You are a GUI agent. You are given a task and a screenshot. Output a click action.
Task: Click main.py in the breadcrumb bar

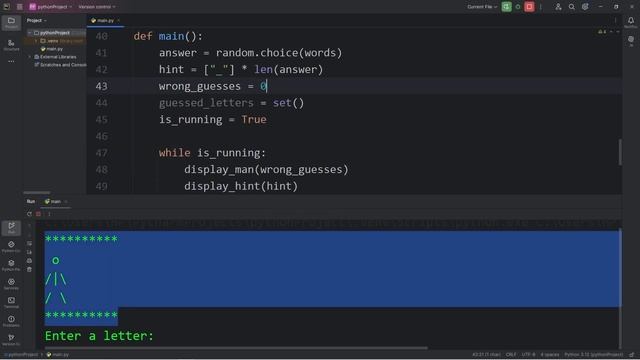[58, 354]
